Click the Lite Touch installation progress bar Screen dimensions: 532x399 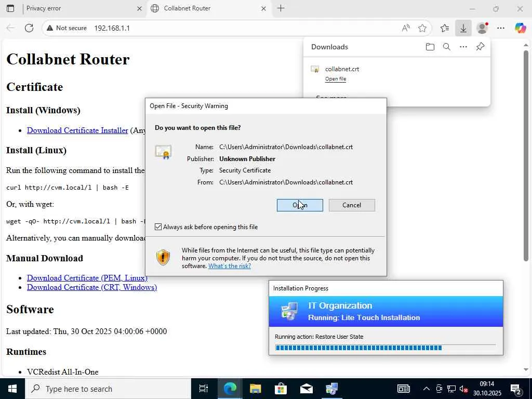(x=385, y=348)
